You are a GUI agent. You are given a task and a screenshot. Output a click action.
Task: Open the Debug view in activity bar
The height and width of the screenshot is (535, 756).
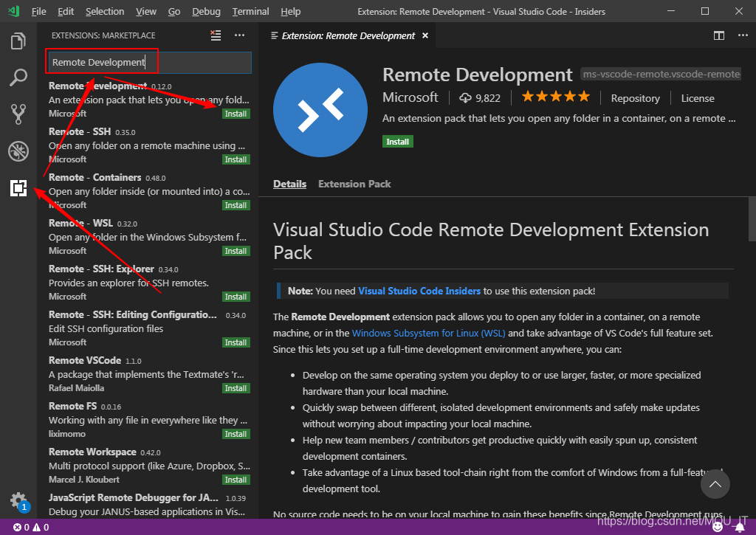click(x=18, y=151)
